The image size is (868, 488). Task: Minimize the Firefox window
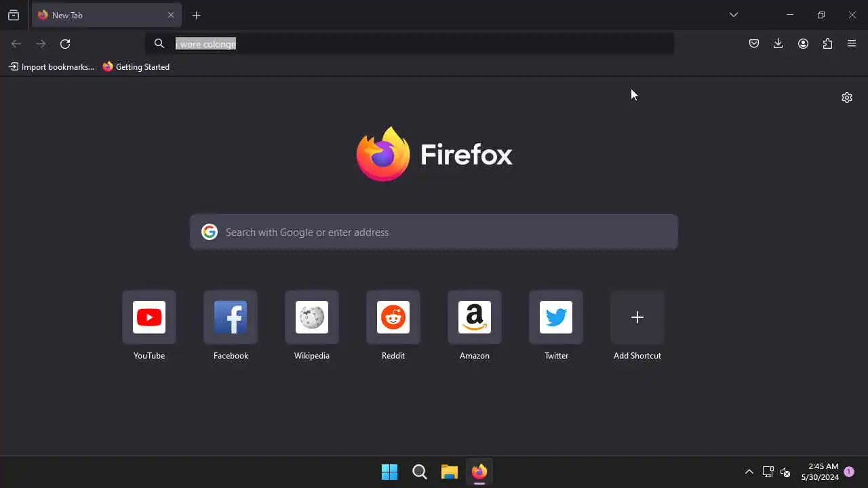(790, 15)
